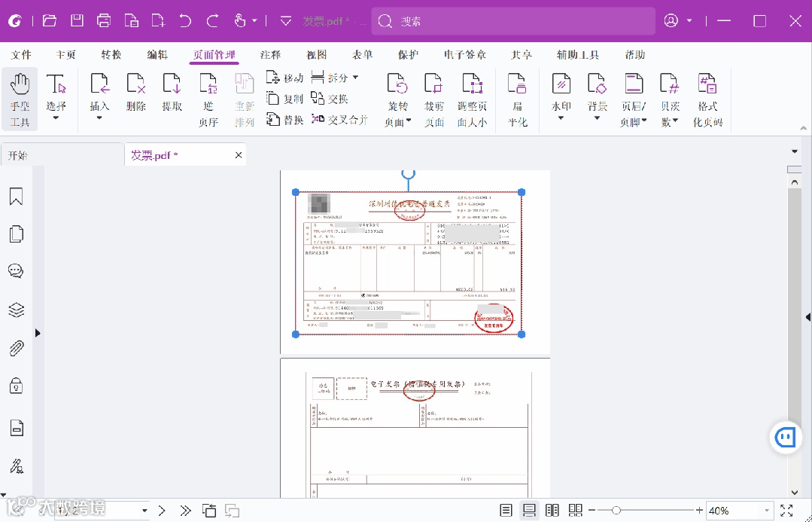Screen dimensions: 812x522
Task: Open the Insert page tool
Action: 99,97
